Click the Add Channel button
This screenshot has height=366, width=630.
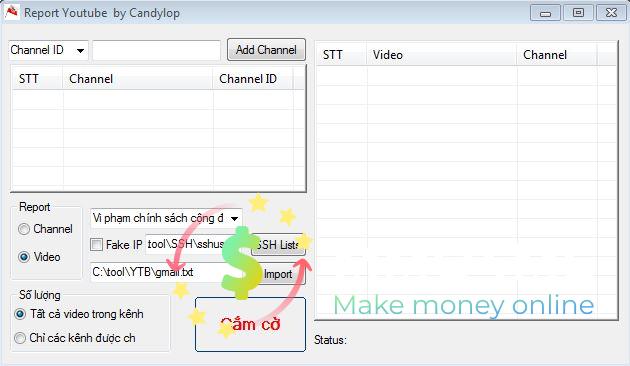[266, 50]
